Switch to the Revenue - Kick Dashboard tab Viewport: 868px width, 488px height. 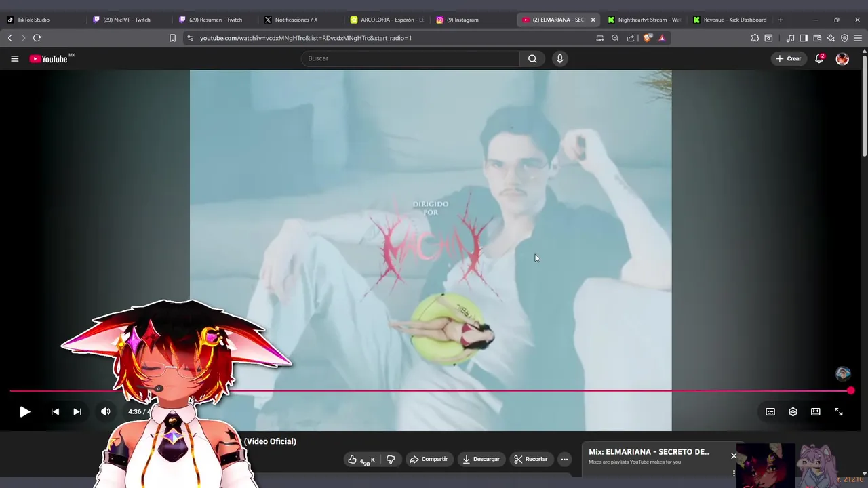(x=730, y=20)
